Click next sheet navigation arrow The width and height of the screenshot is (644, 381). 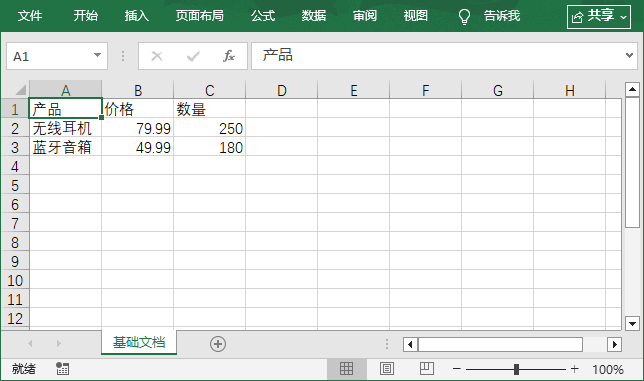[59, 343]
